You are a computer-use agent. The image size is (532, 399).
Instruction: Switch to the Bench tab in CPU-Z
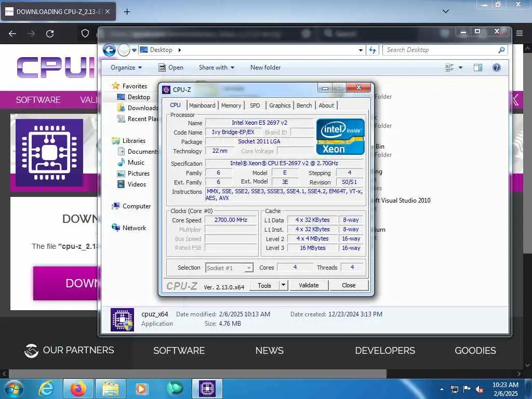click(304, 105)
